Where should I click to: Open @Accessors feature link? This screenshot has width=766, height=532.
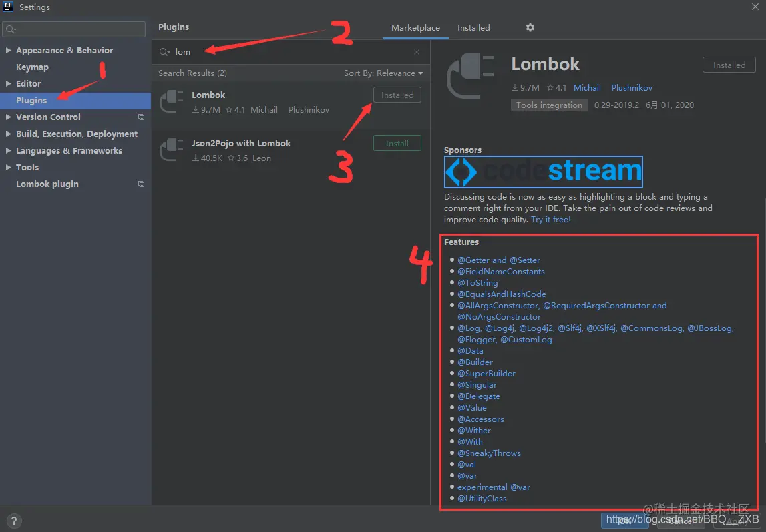(x=480, y=419)
